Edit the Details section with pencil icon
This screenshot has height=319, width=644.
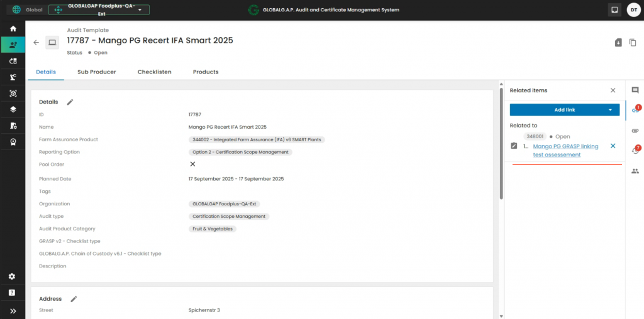pyautogui.click(x=70, y=102)
